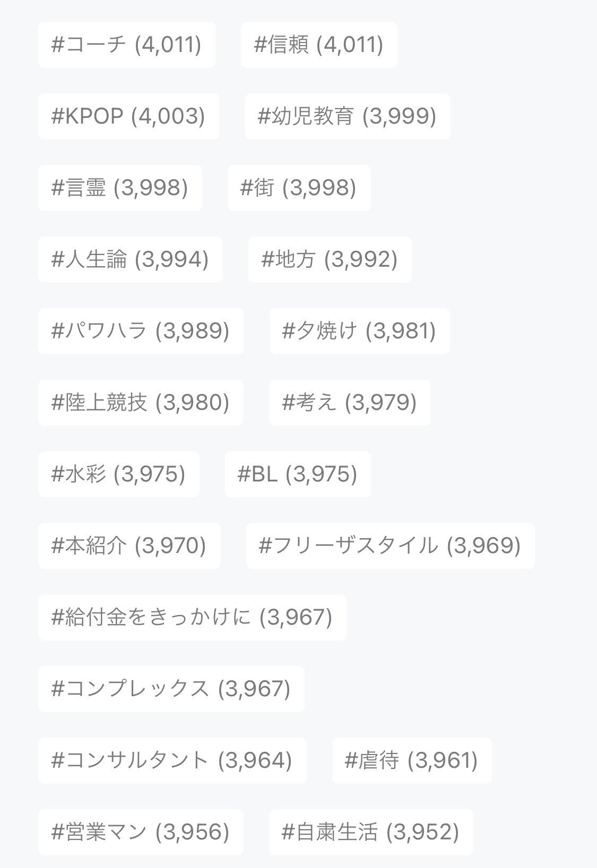Open the #虐待 hashtag
This screenshot has height=868, width=597.
tap(412, 760)
